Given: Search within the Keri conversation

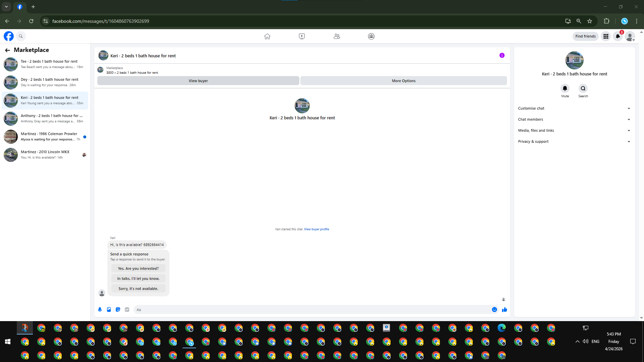Looking at the screenshot, I should point(583,88).
